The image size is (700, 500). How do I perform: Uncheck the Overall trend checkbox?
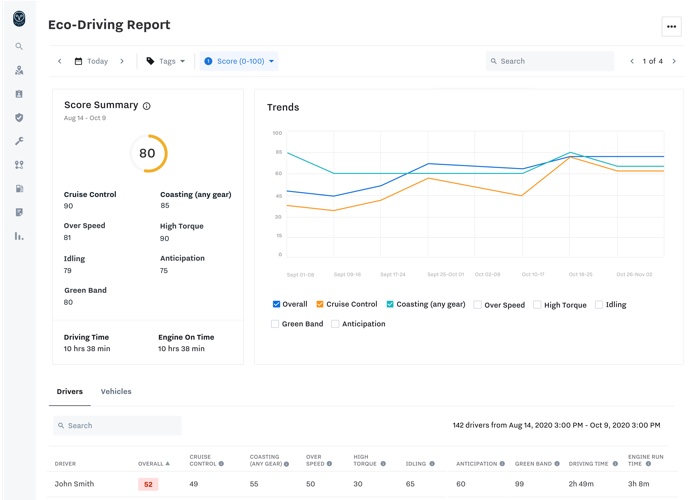click(276, 304)
